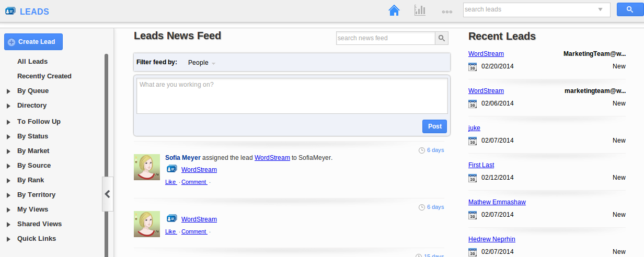Open the three-dots more options icon
This screenshot has height=257, width=644.
click(x=447, y=11)
